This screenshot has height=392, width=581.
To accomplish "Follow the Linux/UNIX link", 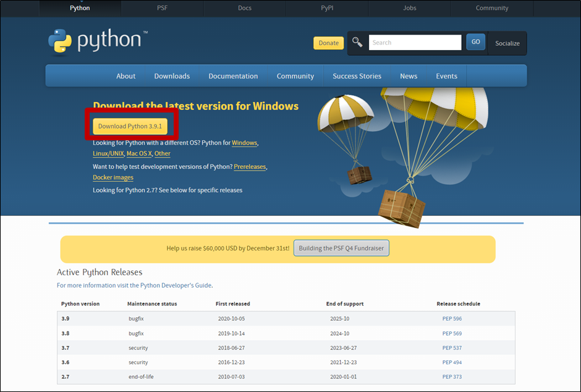I will coord(108,153).
